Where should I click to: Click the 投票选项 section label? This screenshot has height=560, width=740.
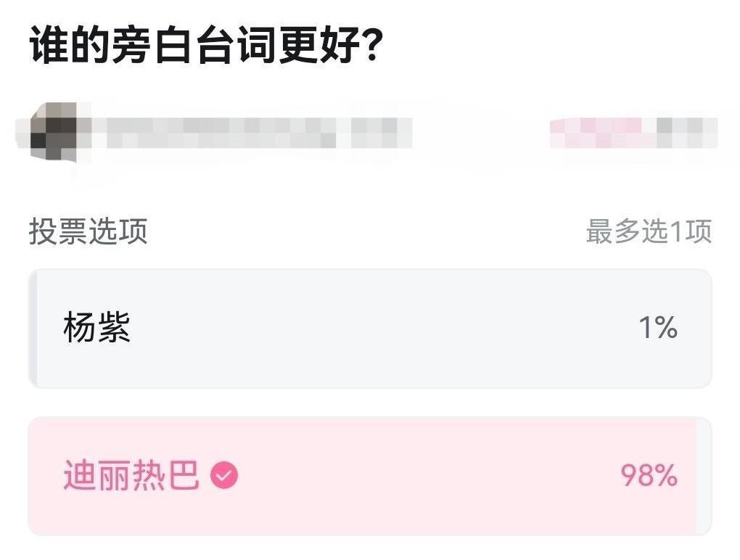pos(89,231)
